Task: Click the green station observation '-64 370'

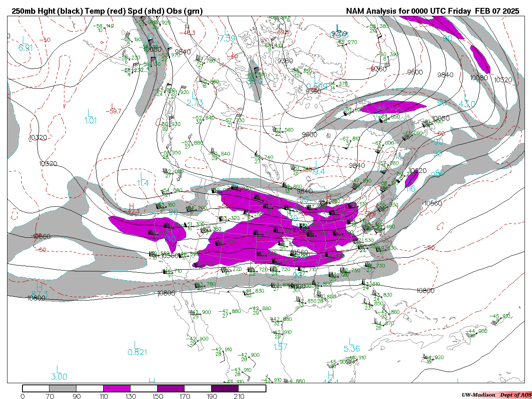Action: pos(337,84)
